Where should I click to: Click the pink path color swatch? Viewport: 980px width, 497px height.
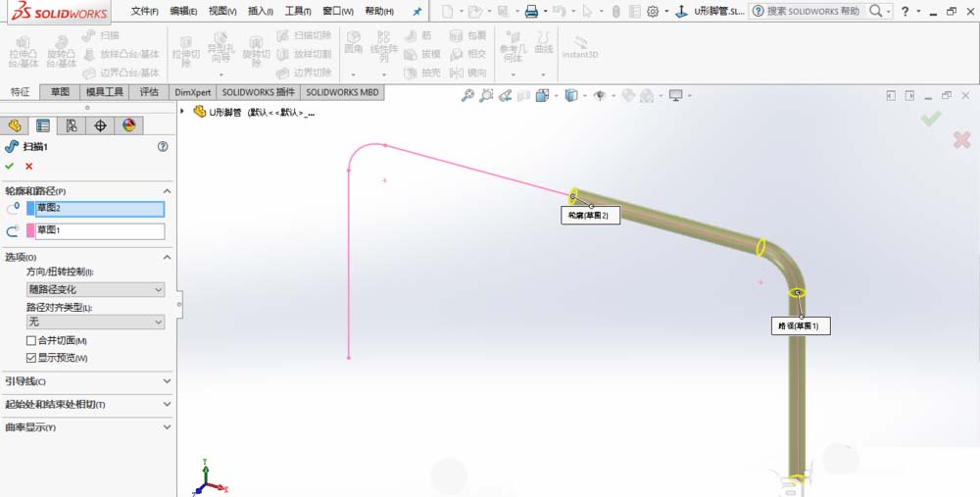30,231
